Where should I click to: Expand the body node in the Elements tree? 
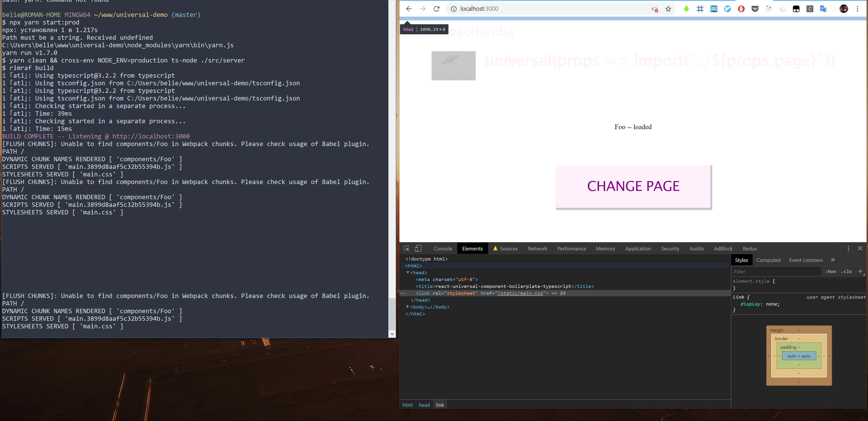(x=408, y=307)
